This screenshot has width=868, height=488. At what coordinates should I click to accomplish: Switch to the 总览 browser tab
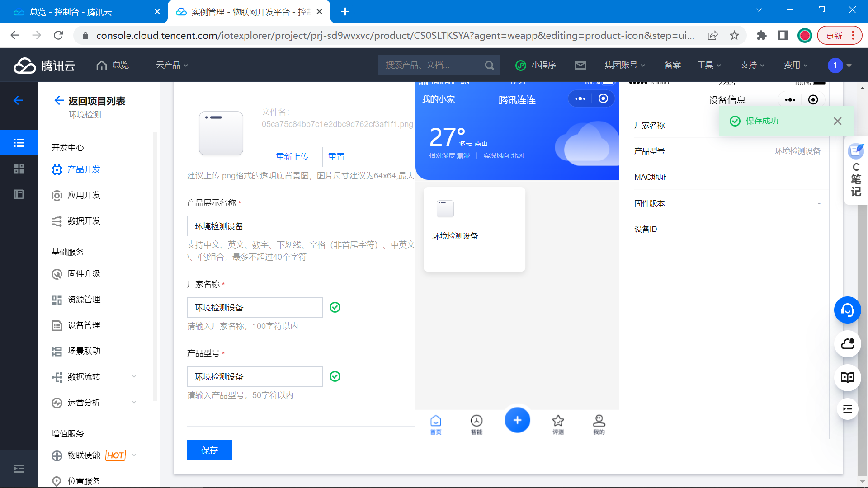(71, 12)
